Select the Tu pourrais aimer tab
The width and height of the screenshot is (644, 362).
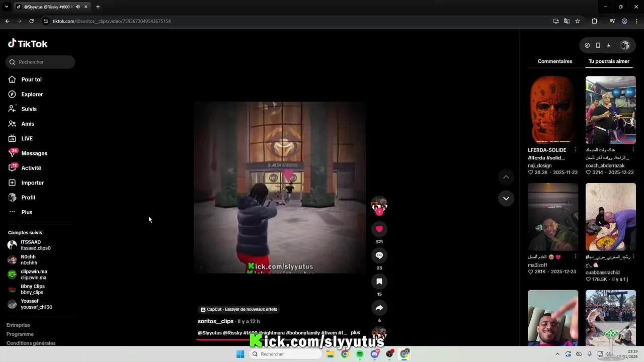pyautogui.click(x=609, y=61)
